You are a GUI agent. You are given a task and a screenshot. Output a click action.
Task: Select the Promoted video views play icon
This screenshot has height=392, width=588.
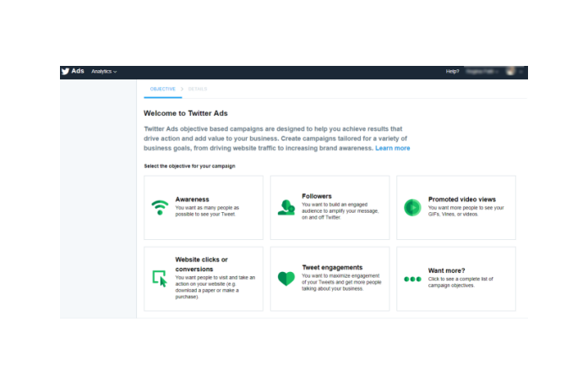411,207
